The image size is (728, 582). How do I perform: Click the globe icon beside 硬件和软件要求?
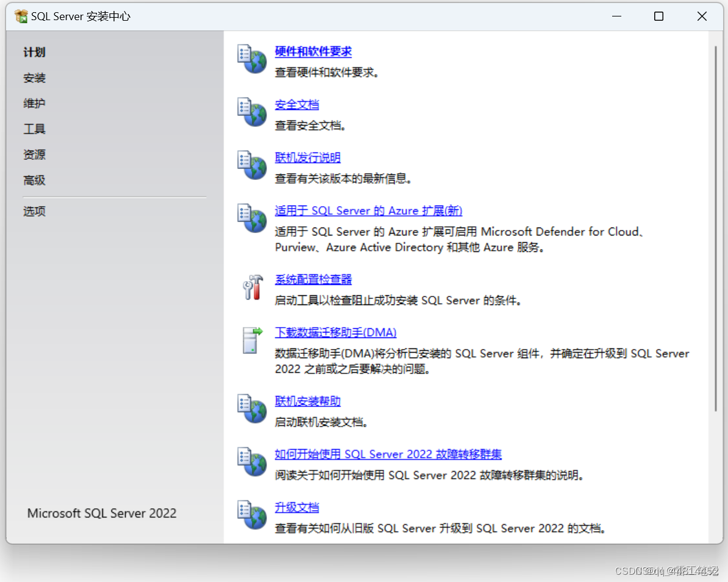click(252, 59)
